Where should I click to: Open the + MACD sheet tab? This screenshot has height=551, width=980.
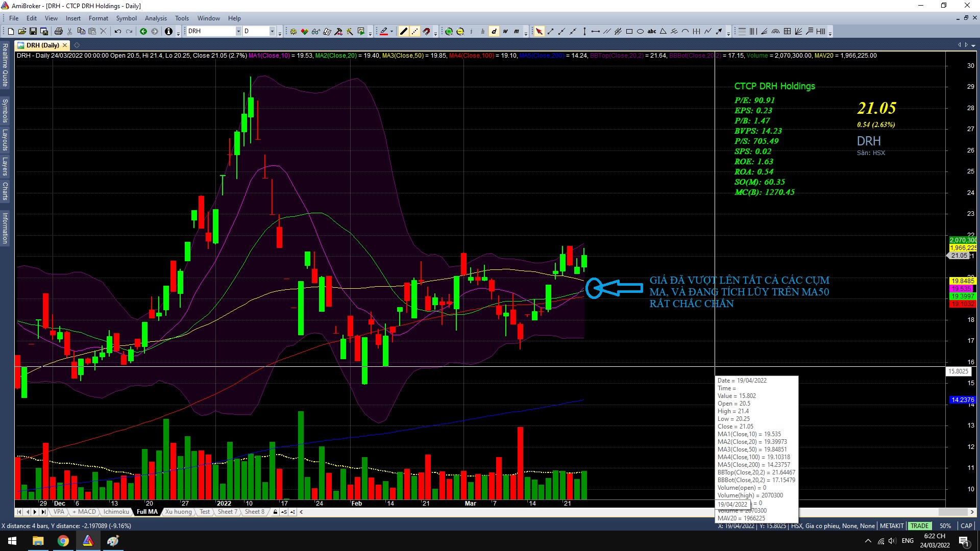coord(84,512)
